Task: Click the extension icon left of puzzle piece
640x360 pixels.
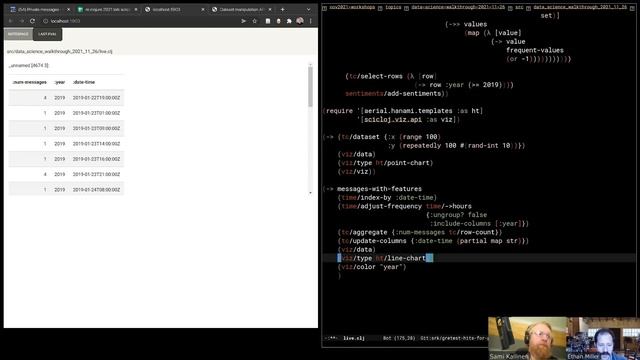Action: pyautogui.click(x=278, y=21)
